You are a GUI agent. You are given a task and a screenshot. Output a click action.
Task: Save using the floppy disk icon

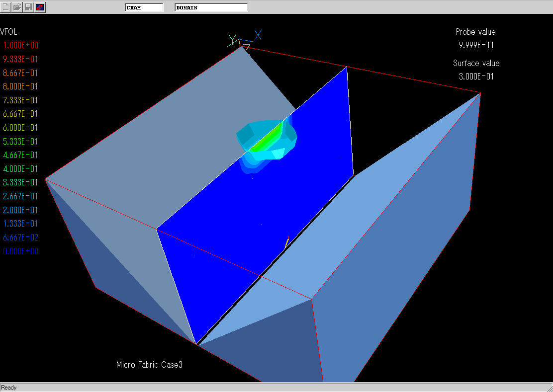click(29, 7)
